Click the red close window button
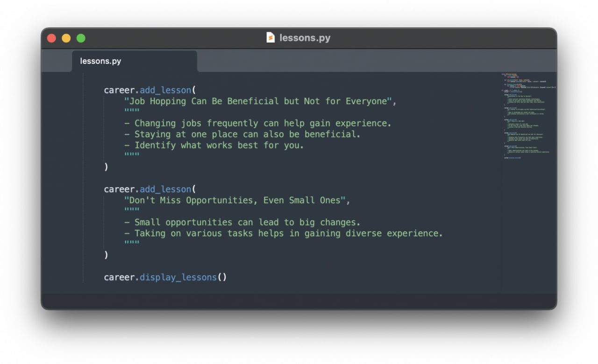 click(x=51, y=38)
